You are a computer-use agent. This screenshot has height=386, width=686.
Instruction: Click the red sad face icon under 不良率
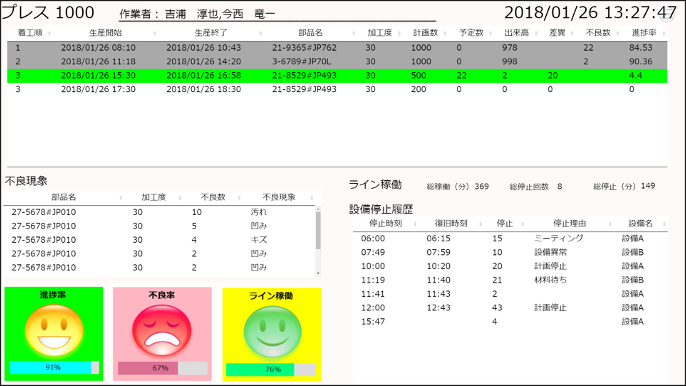click(162, 330)
